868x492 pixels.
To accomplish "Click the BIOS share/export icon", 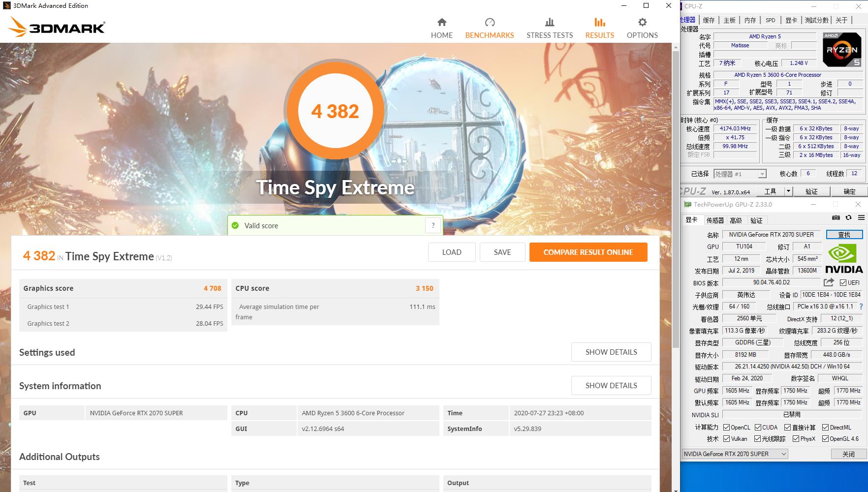I will tap(829, 282).
